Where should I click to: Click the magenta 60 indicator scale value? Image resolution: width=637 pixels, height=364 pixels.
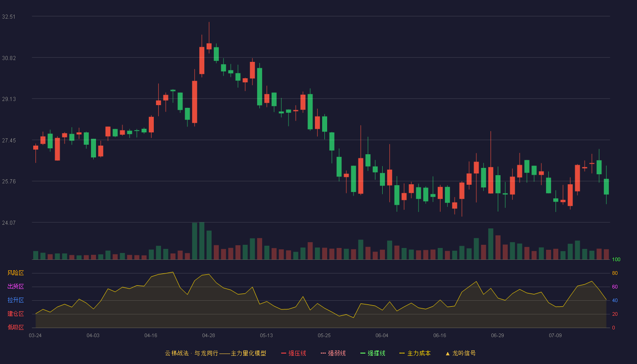coord(615,287)
